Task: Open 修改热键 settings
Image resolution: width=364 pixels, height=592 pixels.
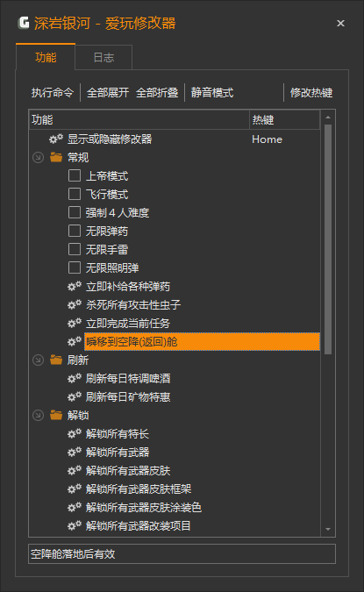Action: (x=311, y=92)
